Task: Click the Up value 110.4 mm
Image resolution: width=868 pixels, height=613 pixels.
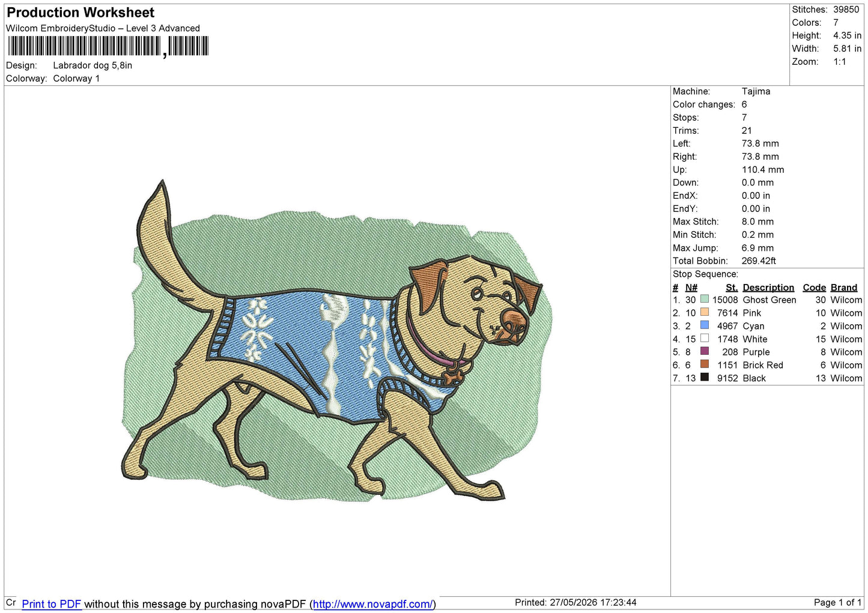Action: tap(763, 169)
